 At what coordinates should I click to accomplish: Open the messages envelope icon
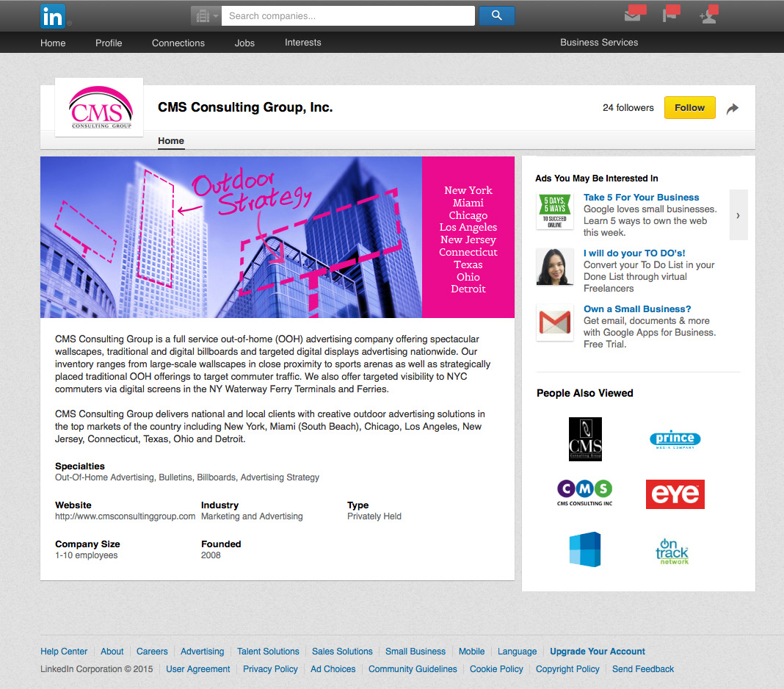[634, 15]
